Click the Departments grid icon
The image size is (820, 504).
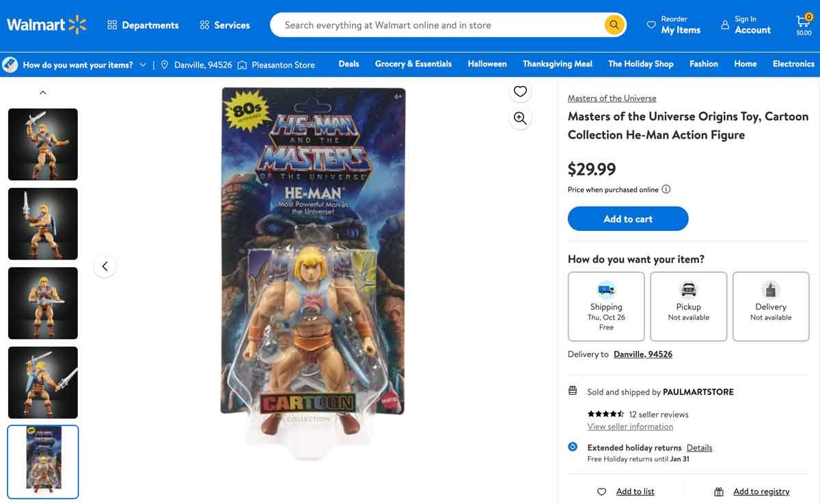coord(111,25)
